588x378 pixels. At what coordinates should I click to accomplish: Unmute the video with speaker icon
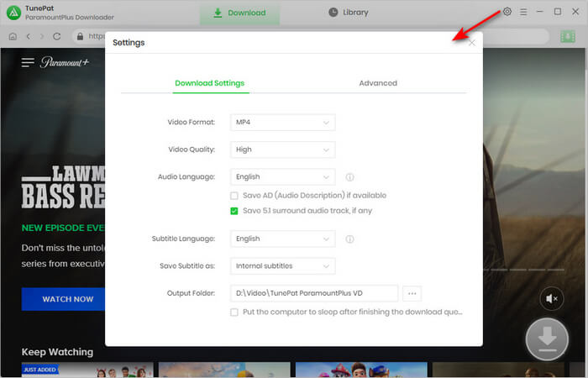click(x=551, y=298)
